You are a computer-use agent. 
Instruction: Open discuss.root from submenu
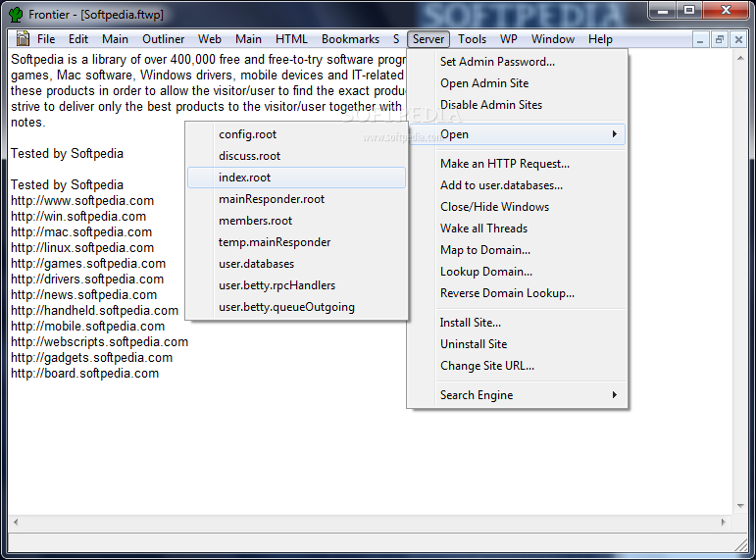point(296,156)
